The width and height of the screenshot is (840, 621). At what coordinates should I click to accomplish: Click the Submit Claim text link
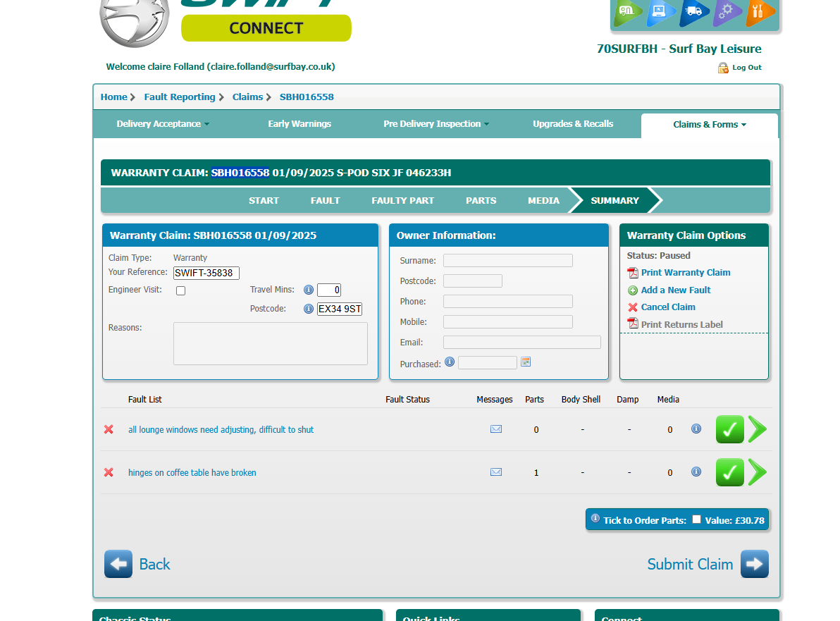pyautogui.click(x=690, y=564)
